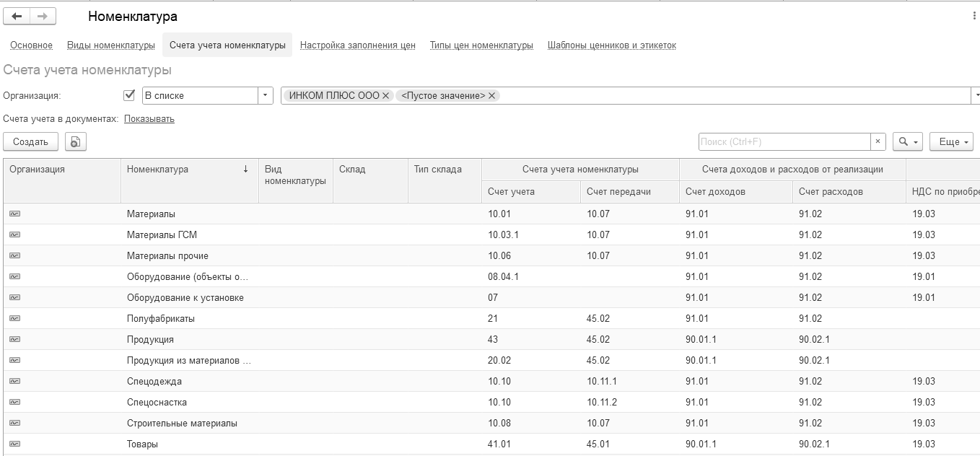Screen dimensions: 980x456
Task: Remove the Пустое значение filter chip
Action: [x=492, y=95]
